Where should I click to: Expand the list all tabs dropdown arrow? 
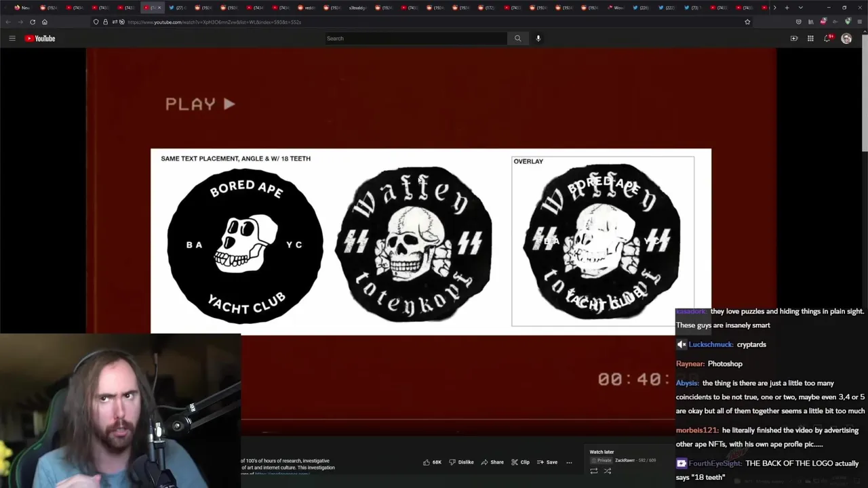pyautogui.click(x=800, y=7)
